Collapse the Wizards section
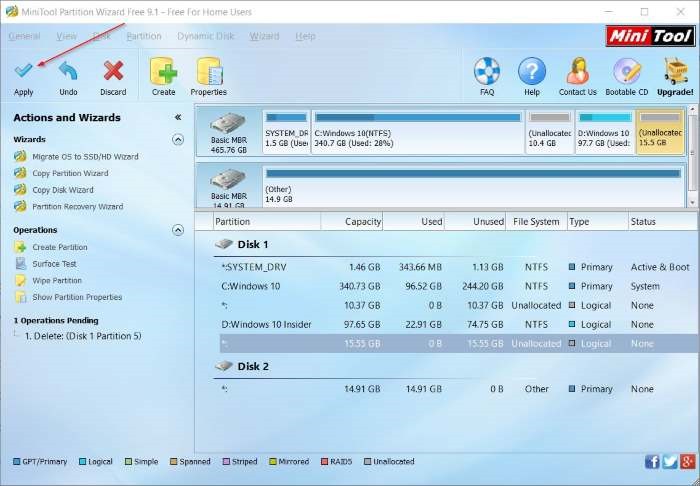Image resolution: width=700 pixels, height=486 pixels. pos(178,140)
